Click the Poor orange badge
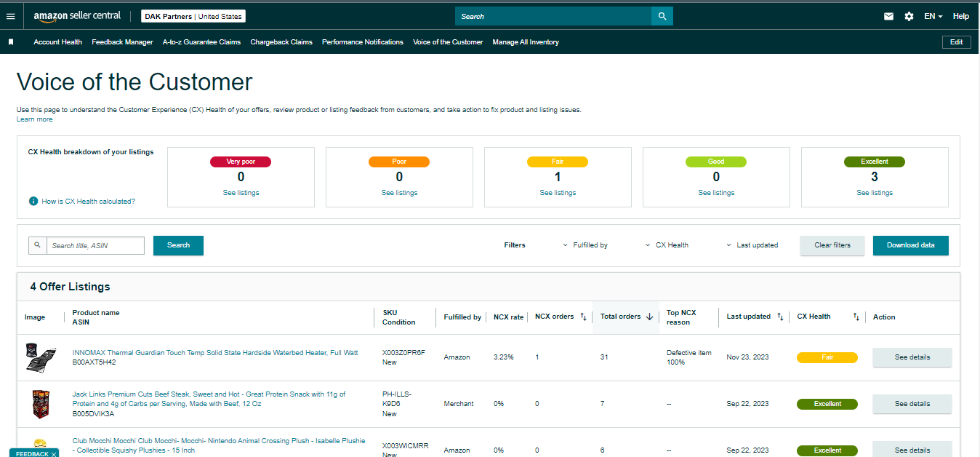Viewport: 980px width, 457px height. (399, 162)
